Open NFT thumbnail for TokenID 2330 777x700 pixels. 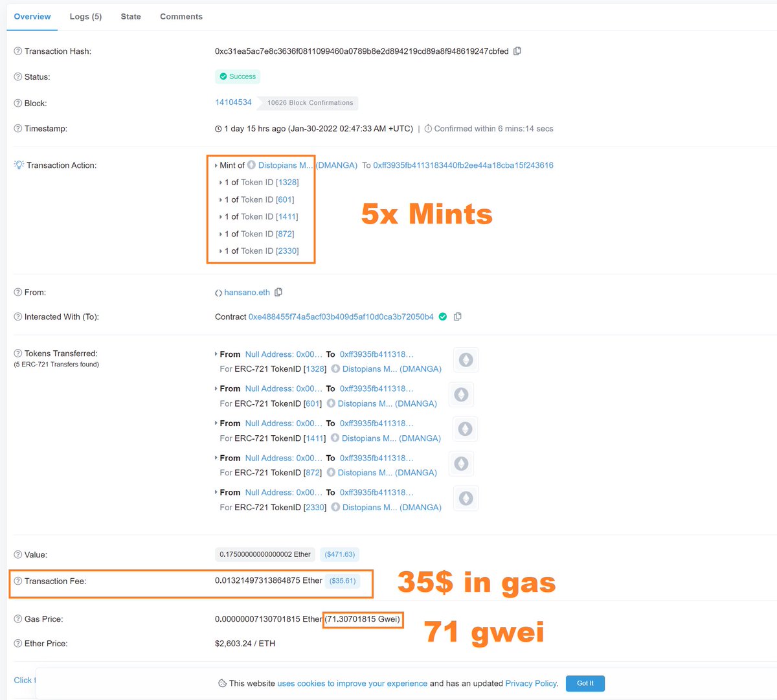(x=466, y=498)
